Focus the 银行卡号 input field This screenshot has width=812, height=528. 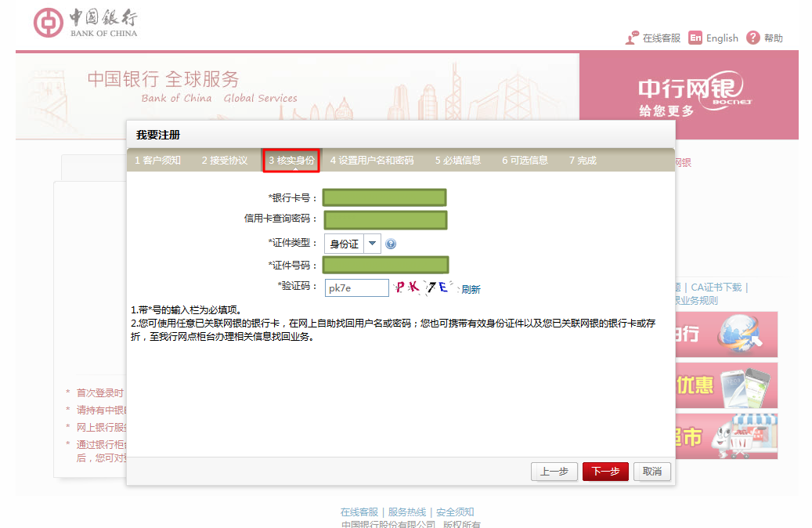point(384,197)
